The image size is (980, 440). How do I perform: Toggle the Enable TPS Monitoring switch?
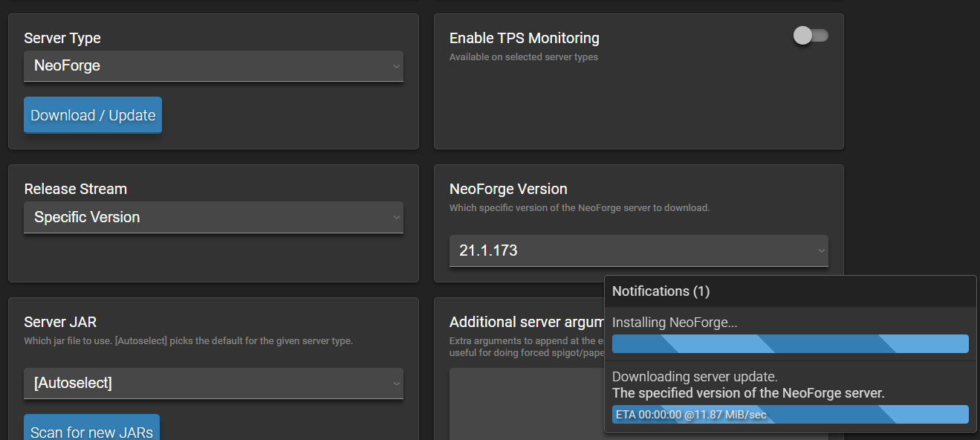pos(811,36)
